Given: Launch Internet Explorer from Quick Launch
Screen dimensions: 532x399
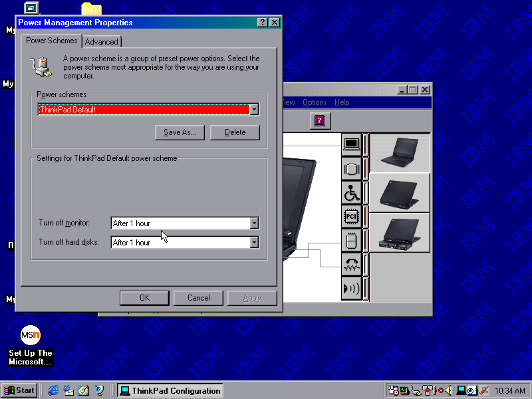Looking at the screenshot, I should pos(54,390).
